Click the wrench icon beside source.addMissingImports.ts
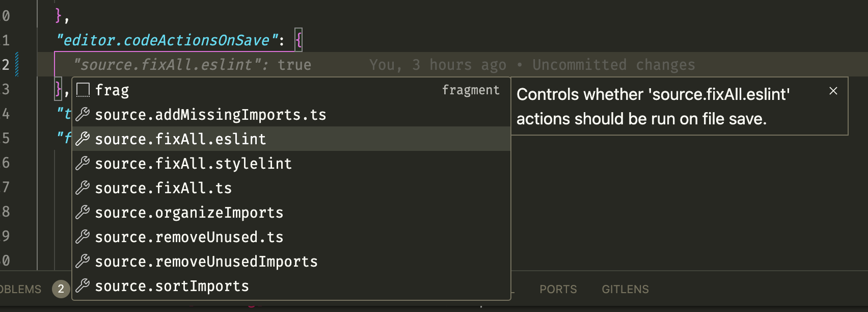This screenshot has width=868, height=312. [x=83, y=115]
